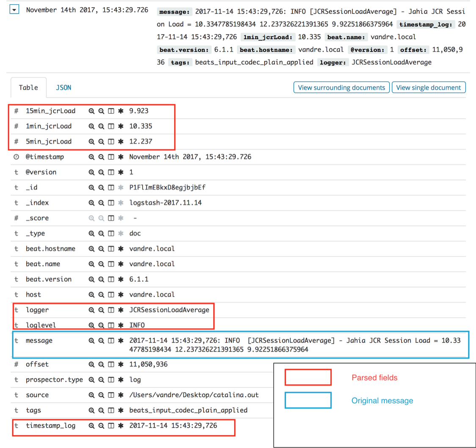Filter out value of timestamp_log field
The image size is (476, 448).
[101, 426]
